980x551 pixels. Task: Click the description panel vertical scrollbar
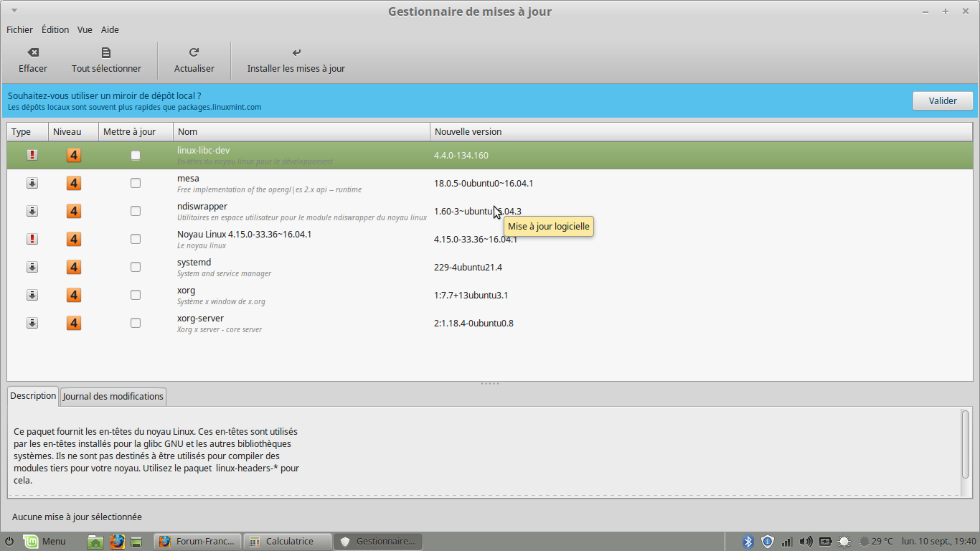pos(965,443)
